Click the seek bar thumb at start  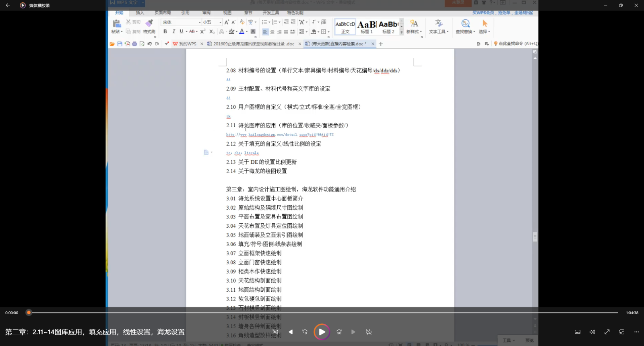point(29,313)
